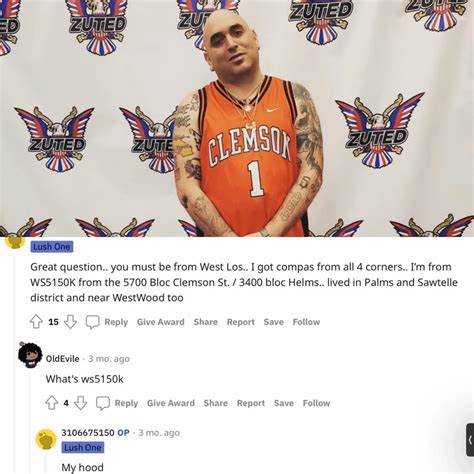
Task: Follow OldEvile's comment thread
Action: 316,403
